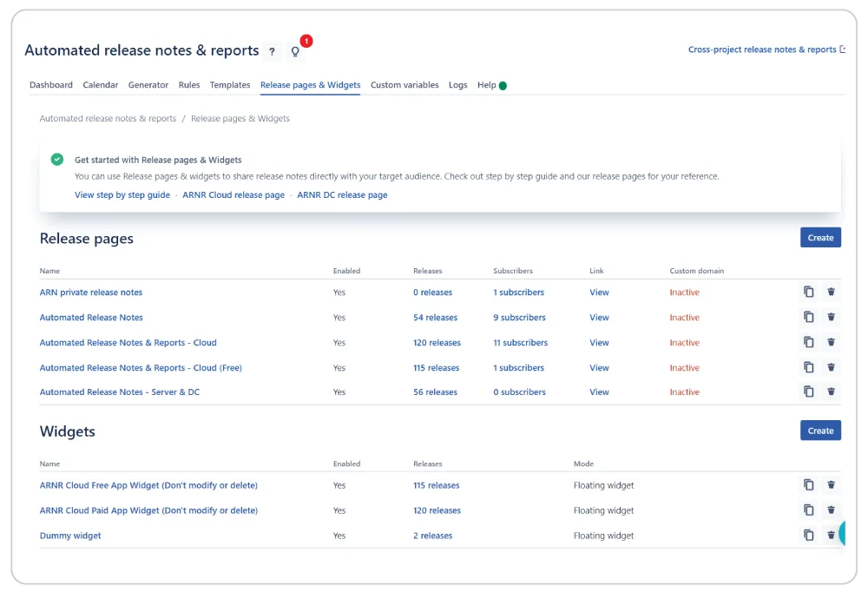
Task: Create a new widget
Action: pyautogui.click(x=819, y=430)
